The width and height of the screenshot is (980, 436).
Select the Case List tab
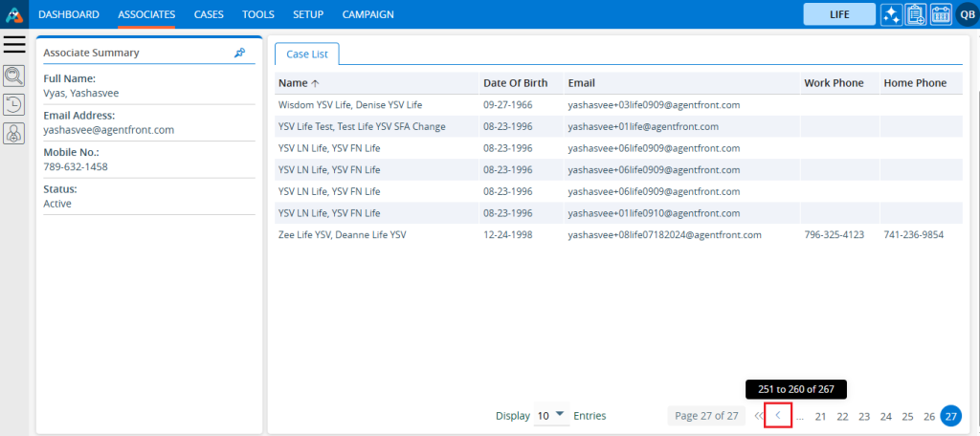pyautogui.click(x=306, y=54)
